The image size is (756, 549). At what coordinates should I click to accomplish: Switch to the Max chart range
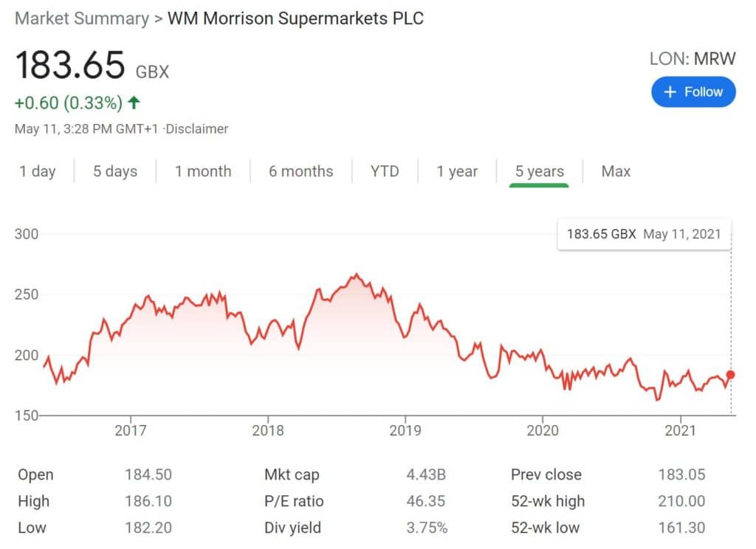coord(615,171)
